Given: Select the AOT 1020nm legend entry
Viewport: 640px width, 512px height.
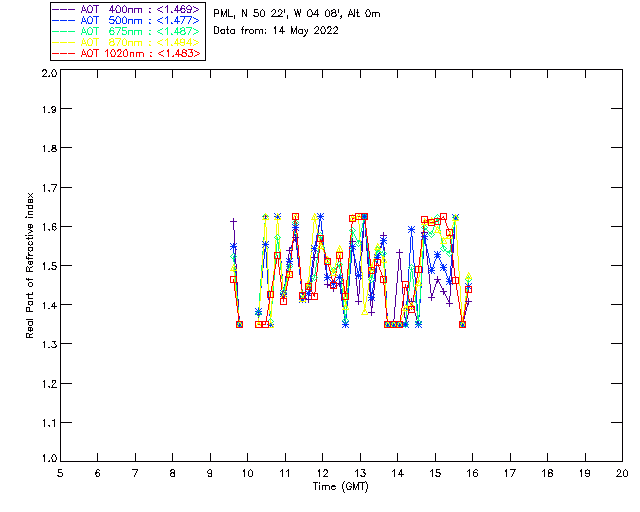Looking at the screenshot, I should (126, 53).
